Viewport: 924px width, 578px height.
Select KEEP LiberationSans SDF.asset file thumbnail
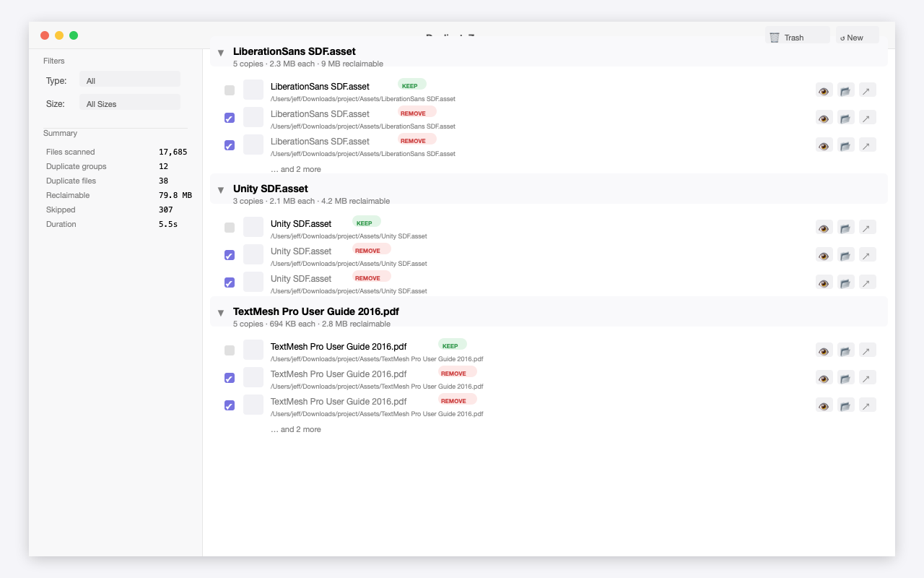(x=253, y=90)
